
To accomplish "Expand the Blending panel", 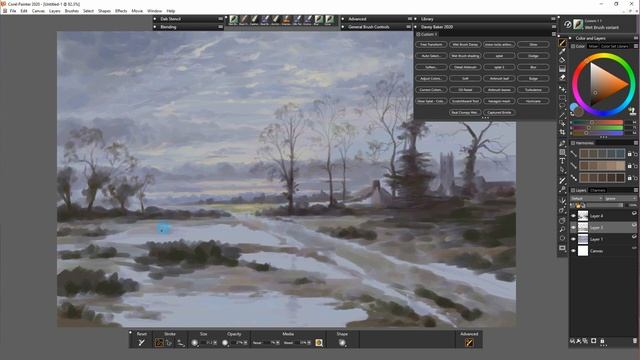I will (155, 27).
